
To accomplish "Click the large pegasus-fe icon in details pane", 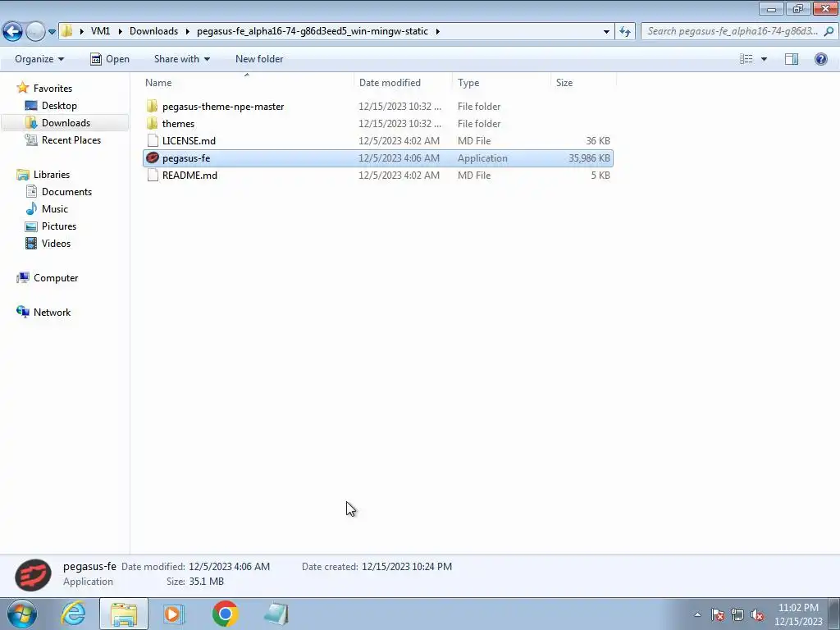I will pos(33,574).
